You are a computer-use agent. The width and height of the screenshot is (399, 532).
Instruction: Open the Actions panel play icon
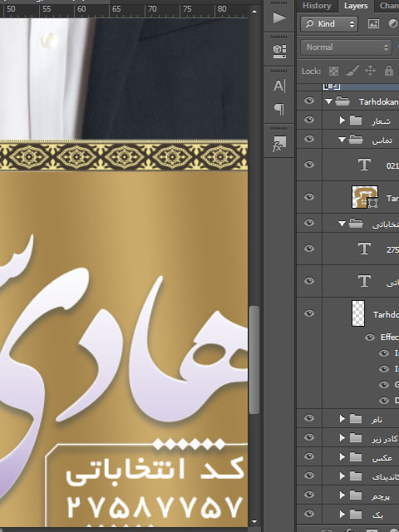tap(279, 18)
